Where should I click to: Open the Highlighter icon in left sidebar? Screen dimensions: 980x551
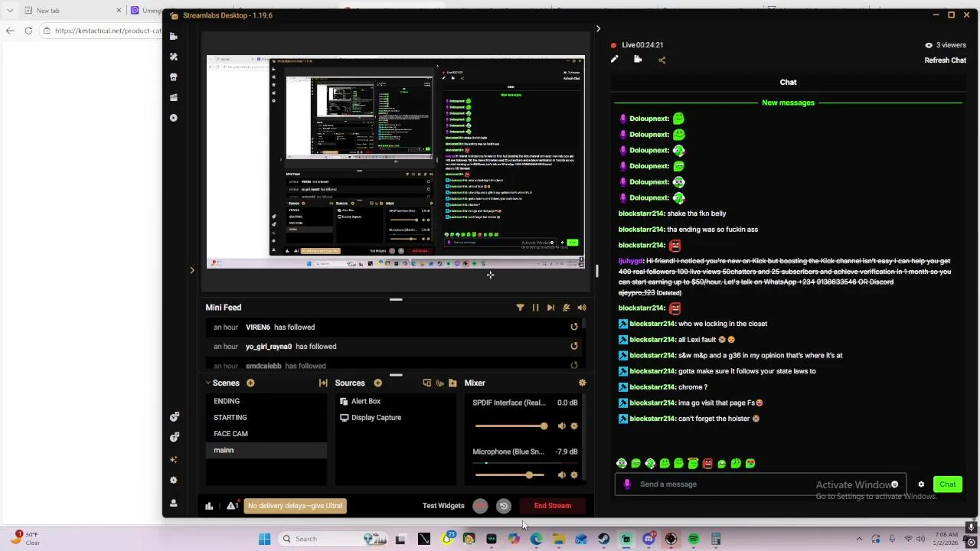(x=174, y=97)
